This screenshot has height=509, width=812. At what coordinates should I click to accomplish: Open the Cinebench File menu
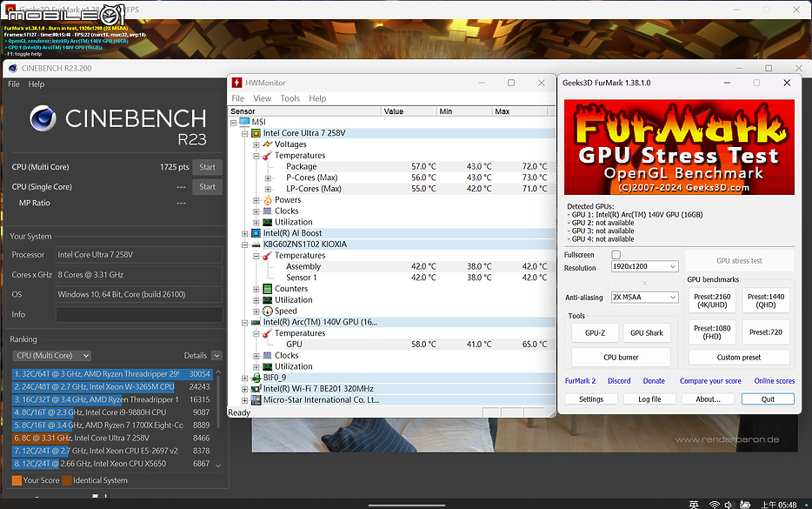(14, 84)
